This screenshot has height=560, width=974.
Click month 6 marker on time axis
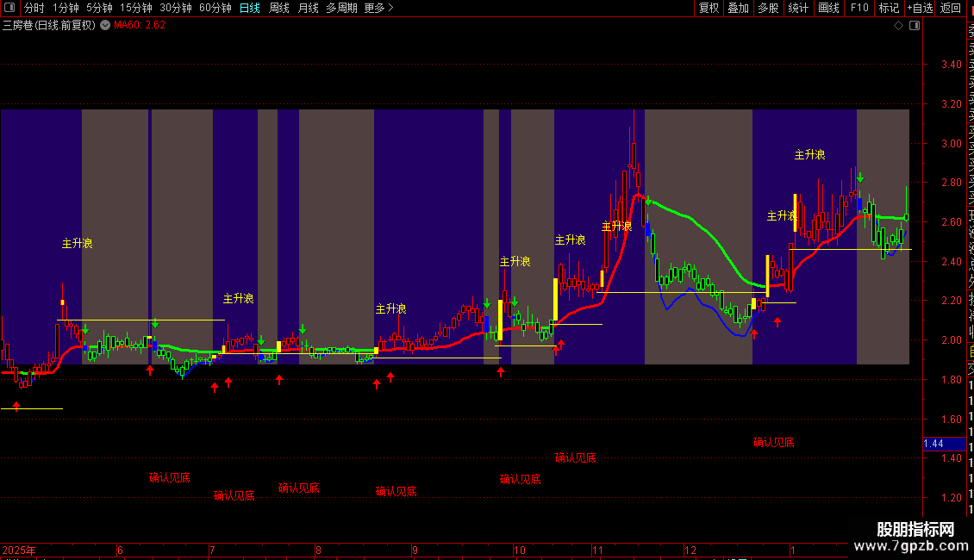click(x=120, y=551)
